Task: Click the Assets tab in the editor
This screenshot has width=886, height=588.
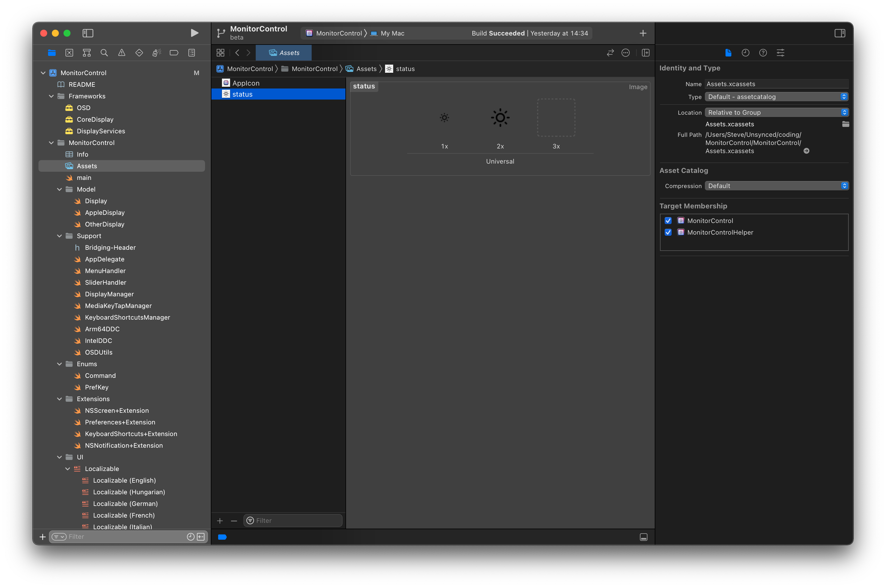Action: pyautogui.click(x=284, y=52)
